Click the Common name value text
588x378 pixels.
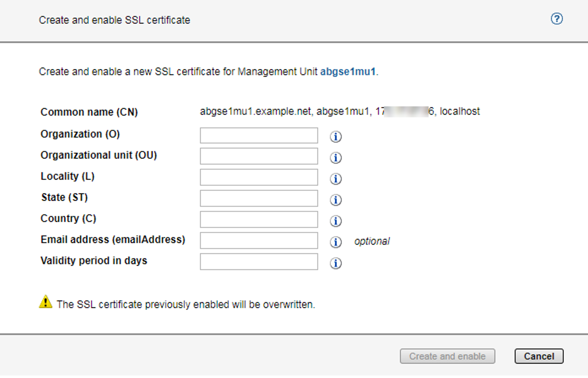click(339, 111)
